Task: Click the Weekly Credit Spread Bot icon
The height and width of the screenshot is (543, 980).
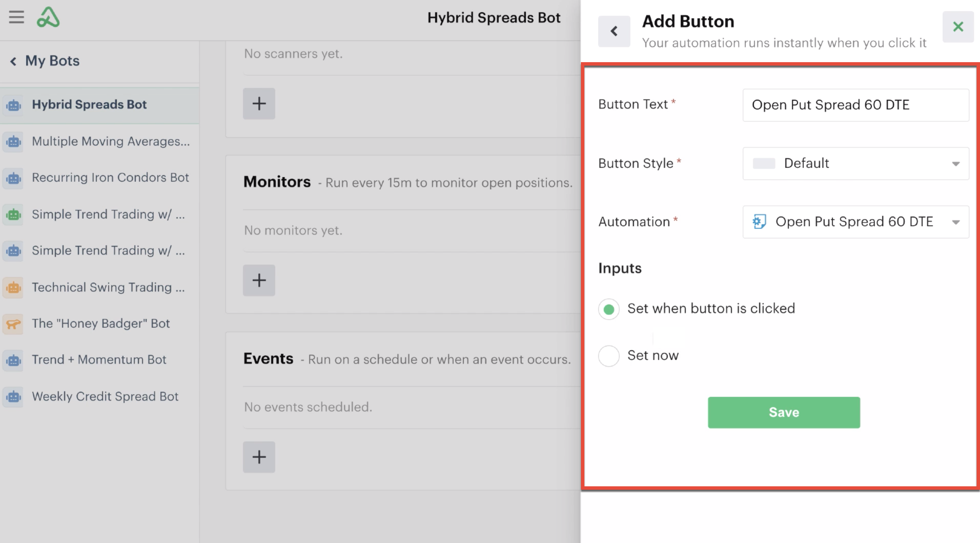Action: pos(13,396)
